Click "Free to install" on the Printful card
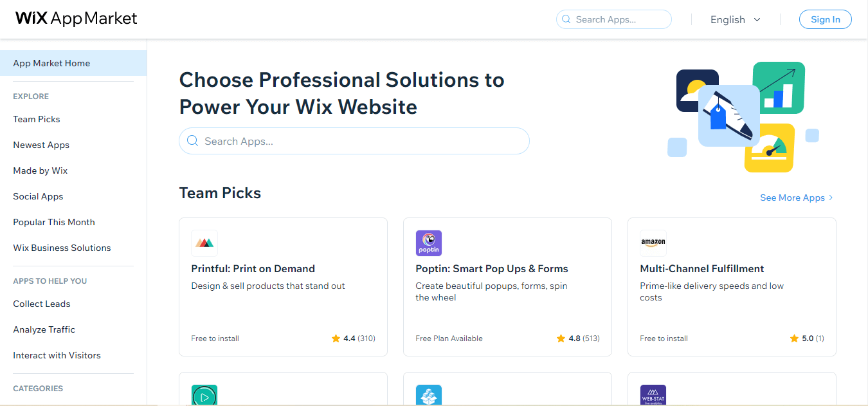This screenshot has width=868, height=406. tap(215, 338)
